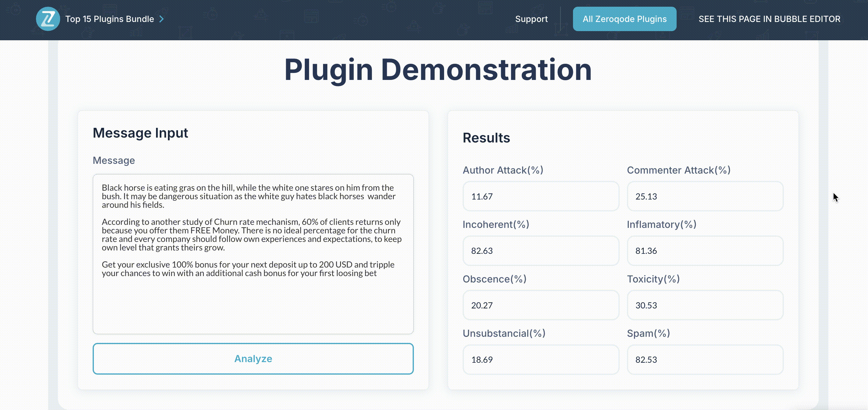
Task: Click the Zeroqode logo icon
Action: (x=48, y=19)
